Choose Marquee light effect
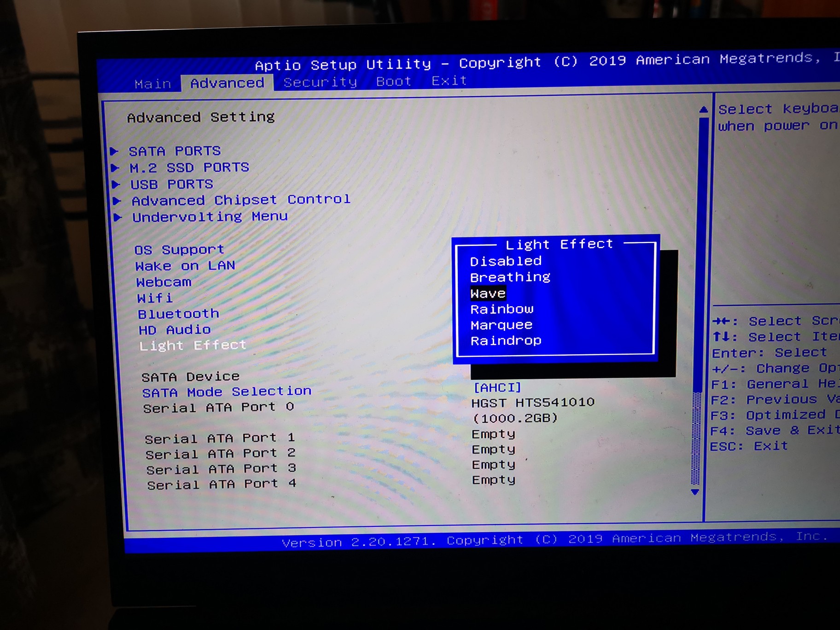This screenshot has height=630, width=840. (x=502, y=325)
